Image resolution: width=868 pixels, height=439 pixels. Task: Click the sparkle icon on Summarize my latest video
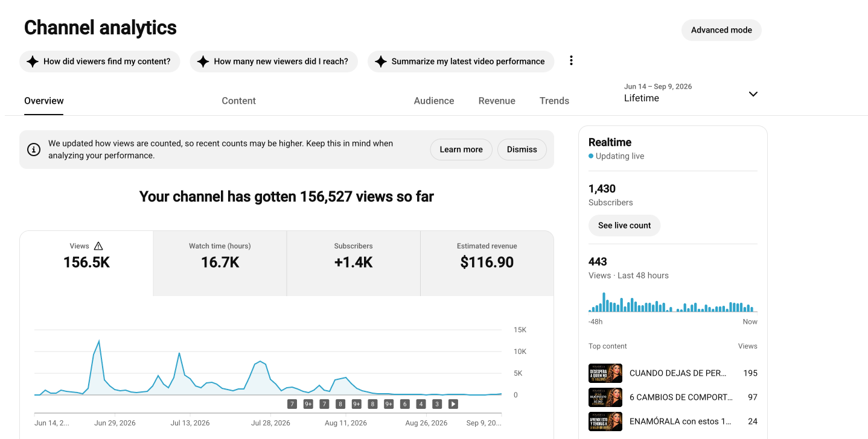pyautogui.click(x=381, y=62)
